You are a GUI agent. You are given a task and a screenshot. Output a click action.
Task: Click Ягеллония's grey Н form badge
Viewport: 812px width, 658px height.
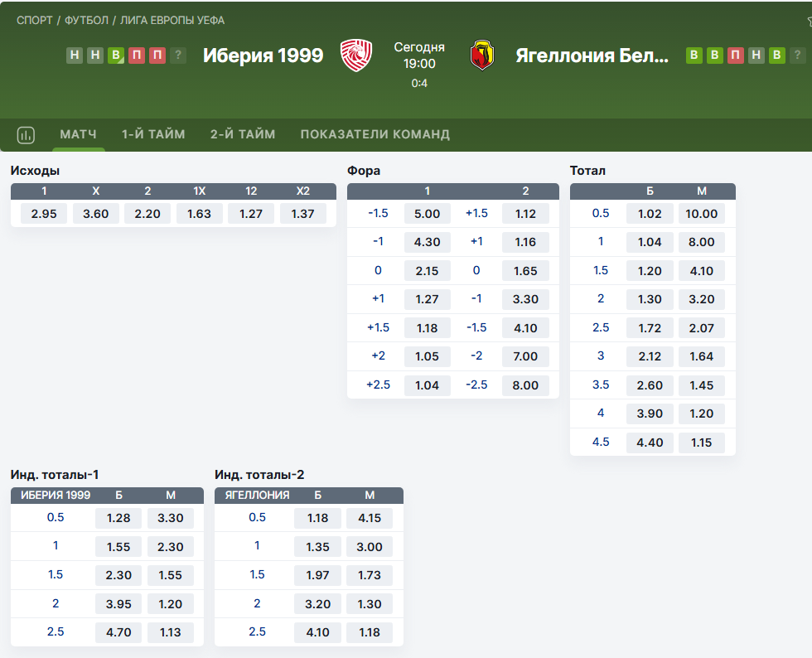[756, 56]
